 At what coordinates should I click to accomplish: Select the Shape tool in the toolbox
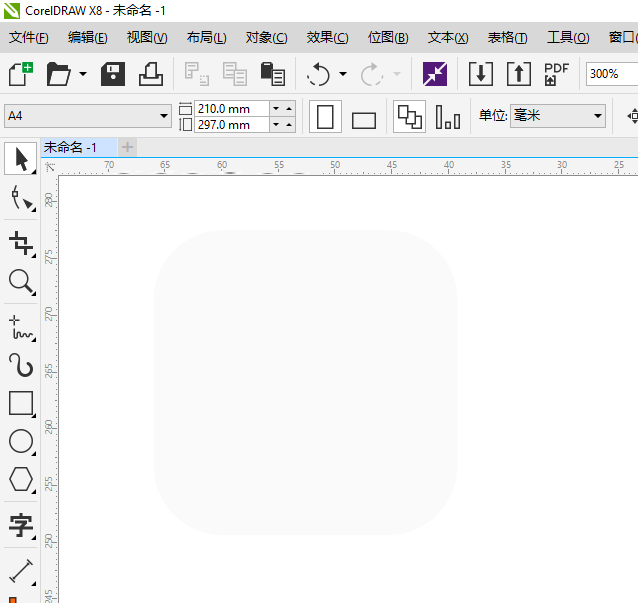coord(20,199)
